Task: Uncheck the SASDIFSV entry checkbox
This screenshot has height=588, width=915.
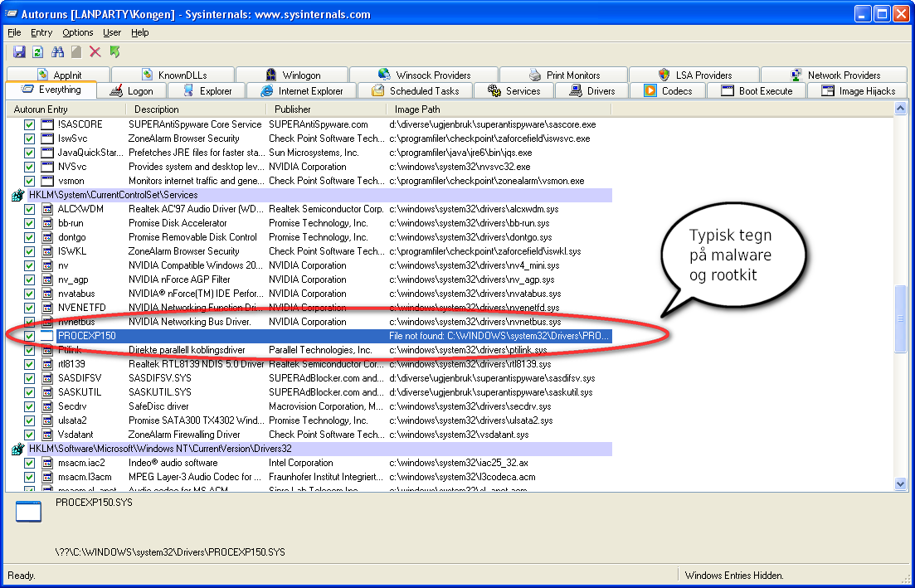Action: [x=29, y=378]
